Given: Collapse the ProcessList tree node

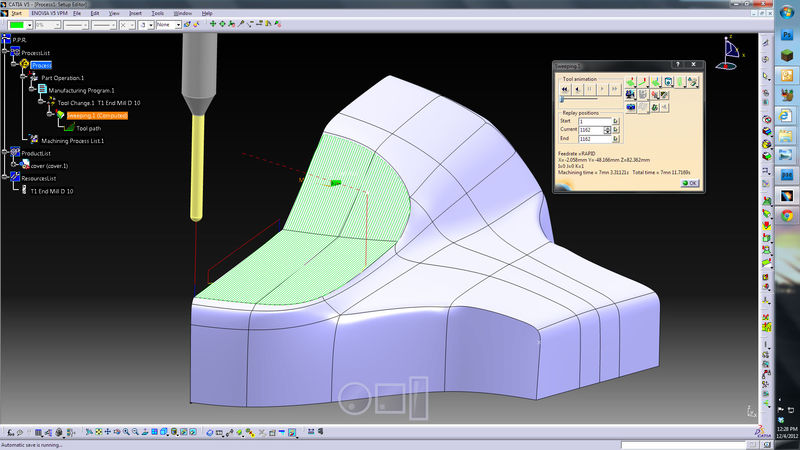Looking at the screenshot, I should pos(5,52).
